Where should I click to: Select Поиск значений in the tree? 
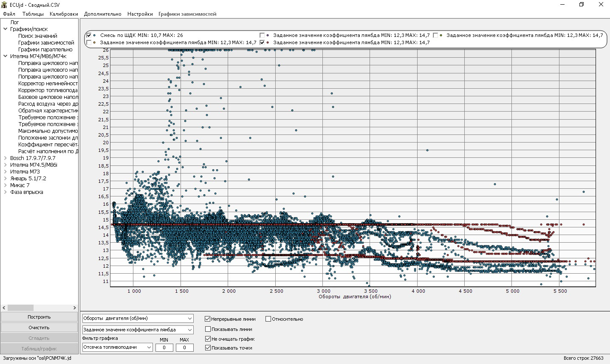click(x=37, y=36)
